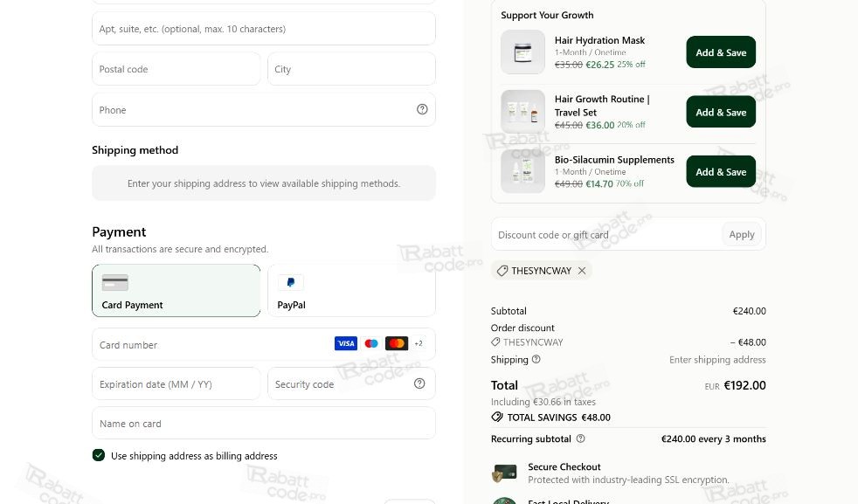
Task: Add Hair Growth Routine Travel Set
Action: (721, 112)
